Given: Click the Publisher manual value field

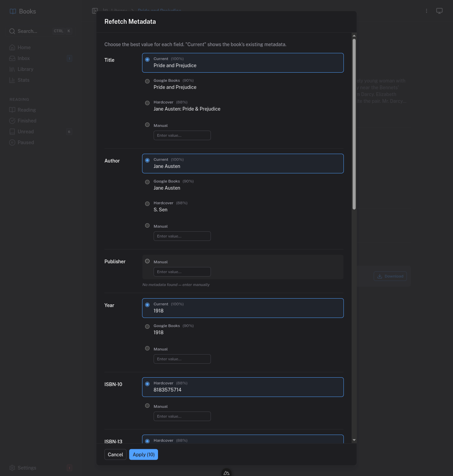Looking at the screenshot, I should (182, 271).
